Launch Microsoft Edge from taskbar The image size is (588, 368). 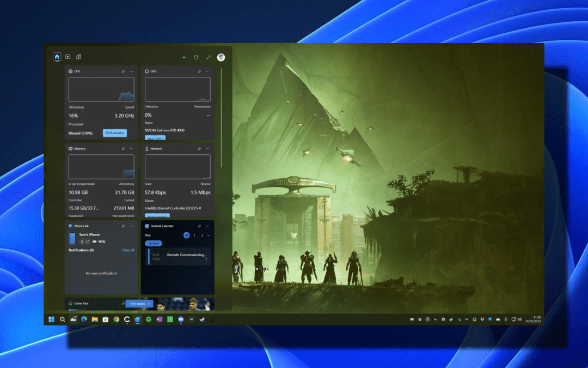(84, 319)
